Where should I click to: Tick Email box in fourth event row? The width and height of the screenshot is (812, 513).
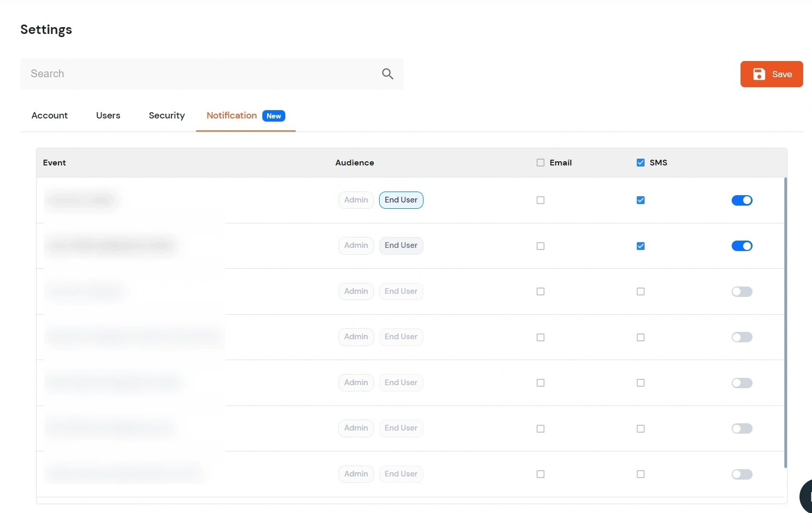click(540, 337)
